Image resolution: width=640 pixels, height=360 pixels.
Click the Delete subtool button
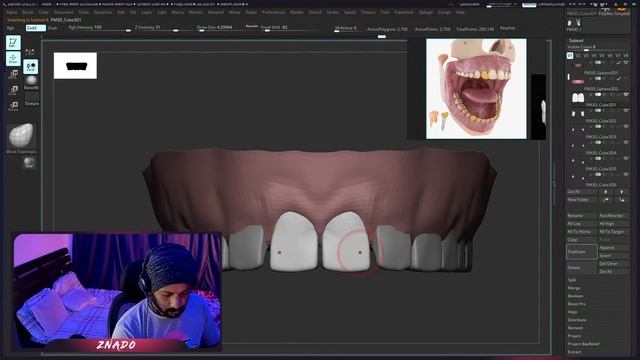click(x=582, y=268)
